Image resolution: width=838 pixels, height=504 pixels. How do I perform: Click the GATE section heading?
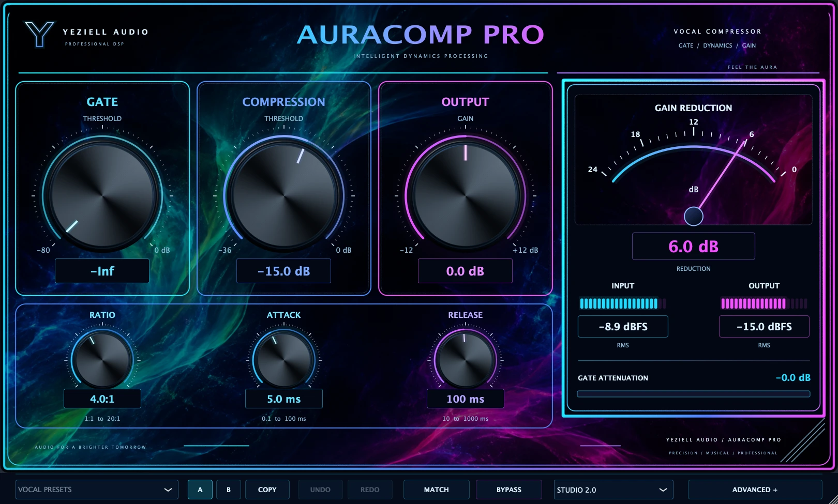pos(102,102)
